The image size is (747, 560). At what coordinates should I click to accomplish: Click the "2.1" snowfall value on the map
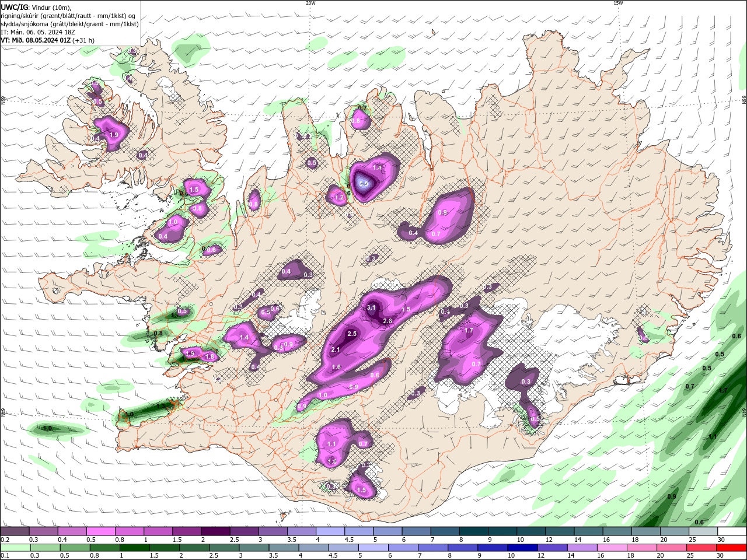point(336,349)
